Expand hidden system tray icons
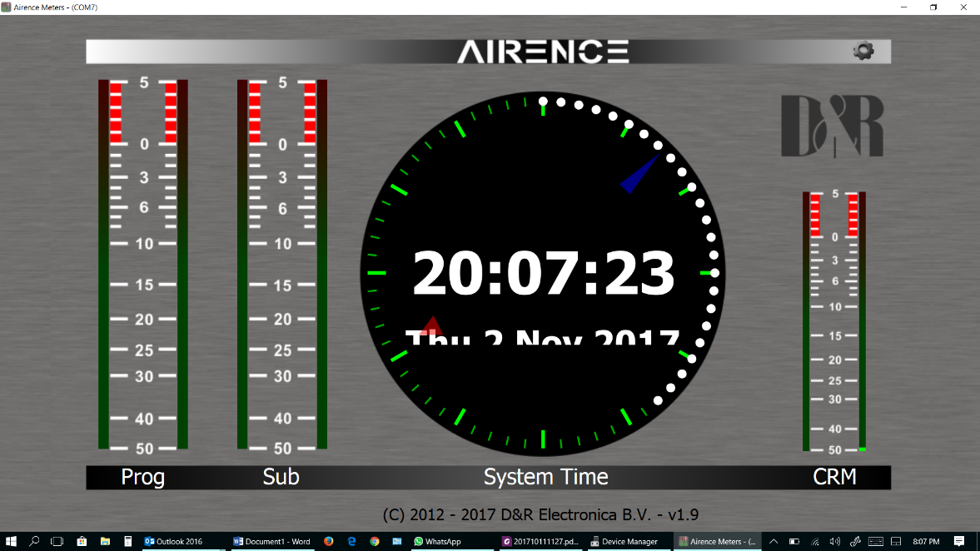 pyautogui.click(x=774, y=541)
